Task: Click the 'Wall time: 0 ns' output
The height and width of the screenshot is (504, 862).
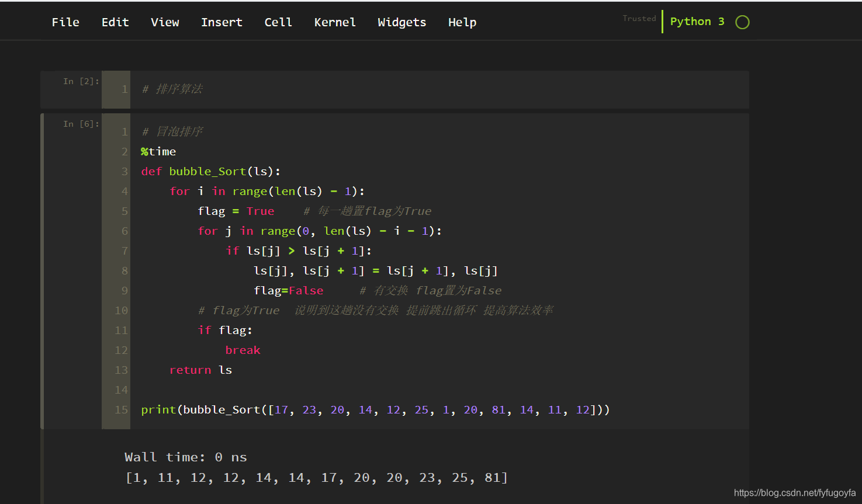Action: click(x=186, y=457)
